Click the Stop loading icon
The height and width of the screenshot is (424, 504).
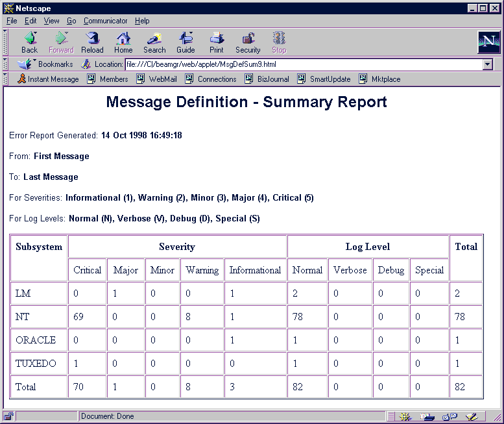[x=279, y=42]
